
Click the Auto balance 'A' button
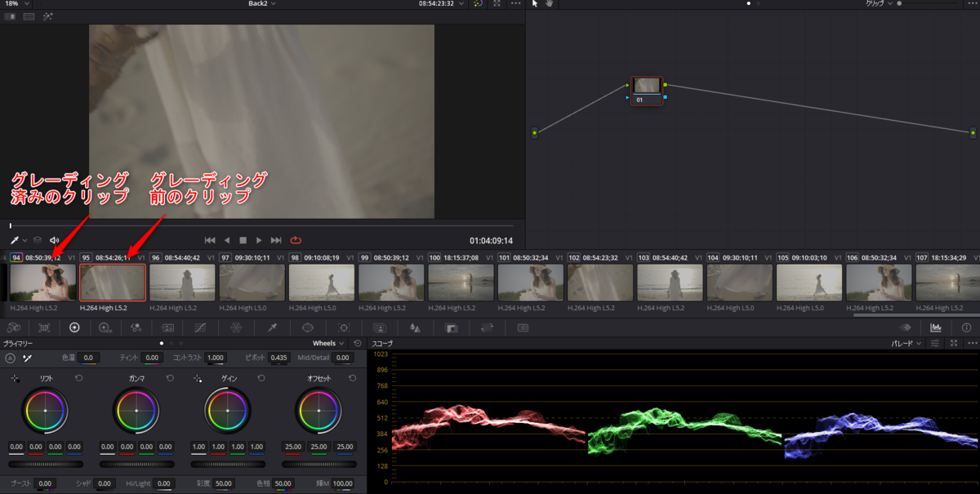tap(10, 358)
